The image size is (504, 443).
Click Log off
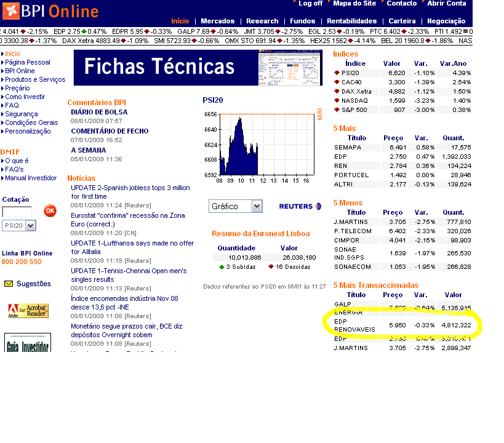coord(311,3)
